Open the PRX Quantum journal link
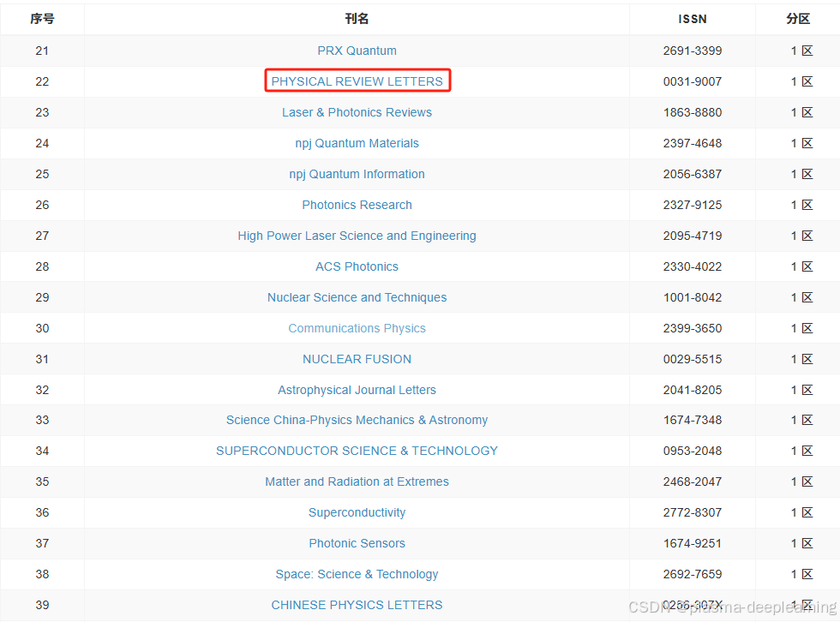The image size is (840, 622). coord(357,51)
